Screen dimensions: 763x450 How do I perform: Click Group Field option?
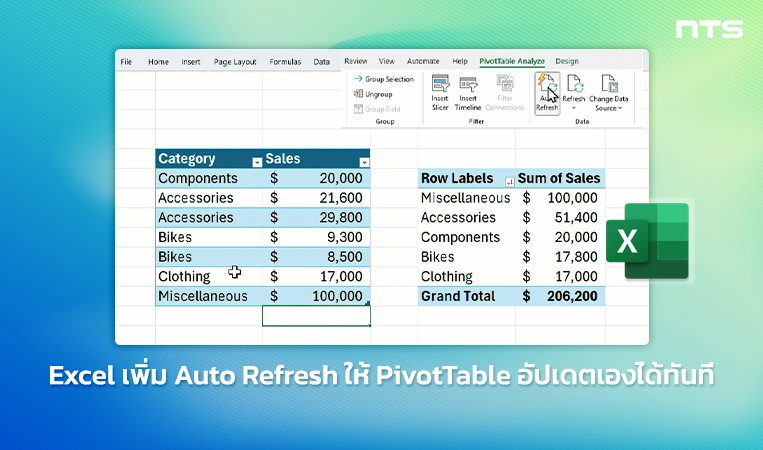[377, 109]
